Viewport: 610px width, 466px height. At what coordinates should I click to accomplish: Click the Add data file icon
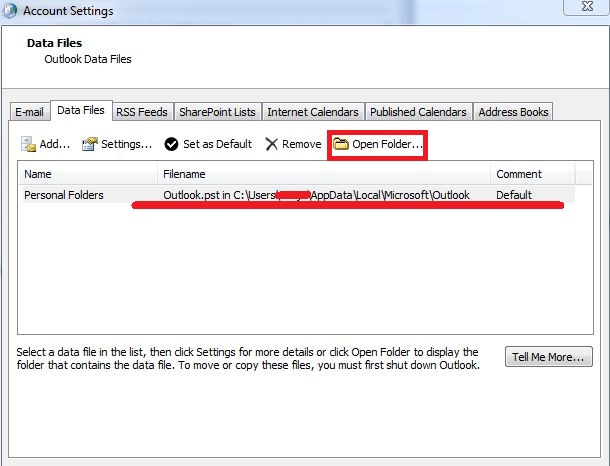click(29, 144)
